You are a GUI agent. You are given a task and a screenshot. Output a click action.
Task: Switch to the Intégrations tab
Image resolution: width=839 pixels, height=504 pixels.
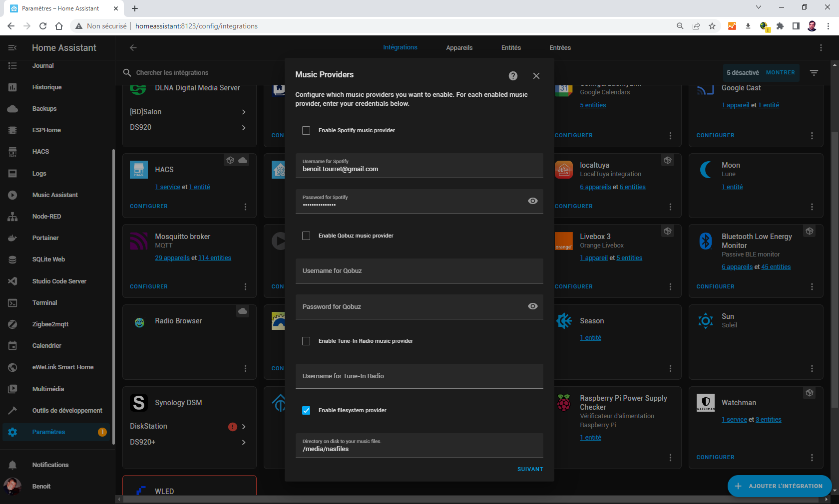click(x=400, y=48)
